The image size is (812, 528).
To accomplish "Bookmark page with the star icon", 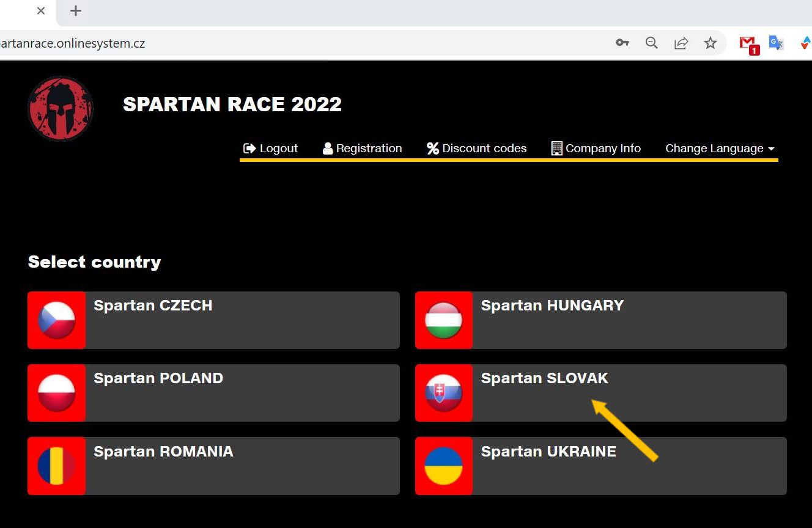I will pyautogui.click(x=710, y=43).
